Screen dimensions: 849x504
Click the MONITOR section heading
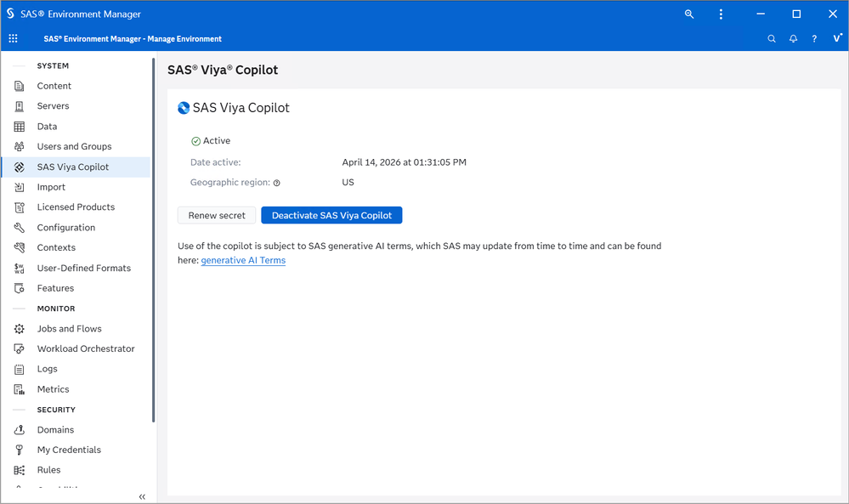(56, 309)
